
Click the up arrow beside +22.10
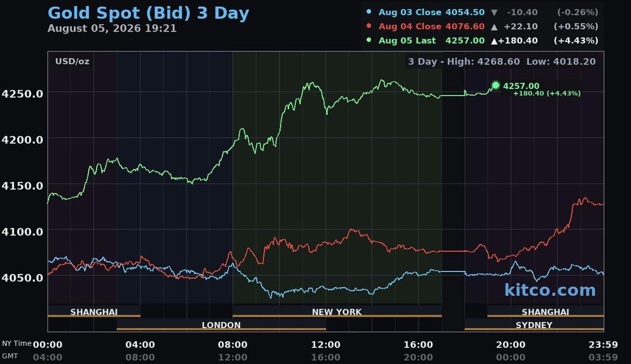click(494, 27)
